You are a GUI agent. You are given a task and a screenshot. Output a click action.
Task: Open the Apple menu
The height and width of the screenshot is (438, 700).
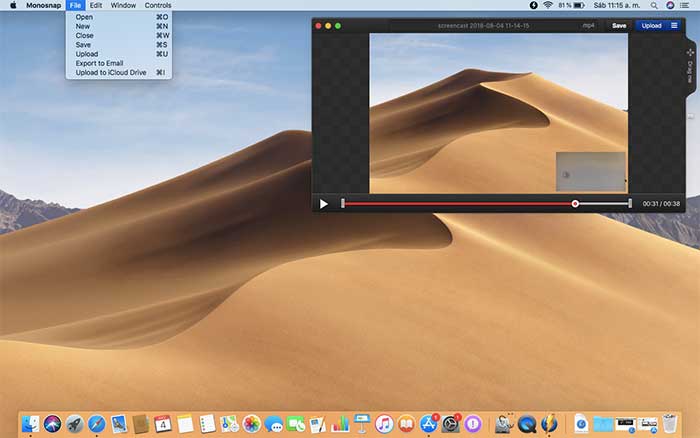pyautogui.click(x=13, y=5)
